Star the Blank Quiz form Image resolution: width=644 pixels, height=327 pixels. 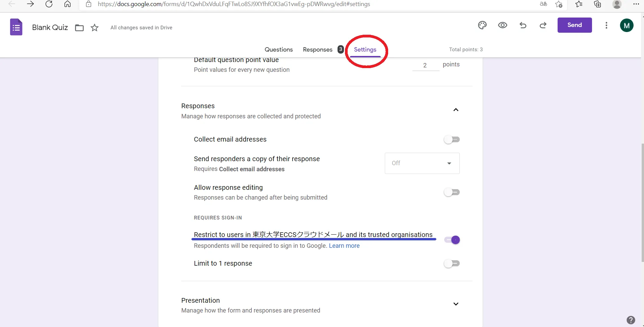(x=95, y=28)
